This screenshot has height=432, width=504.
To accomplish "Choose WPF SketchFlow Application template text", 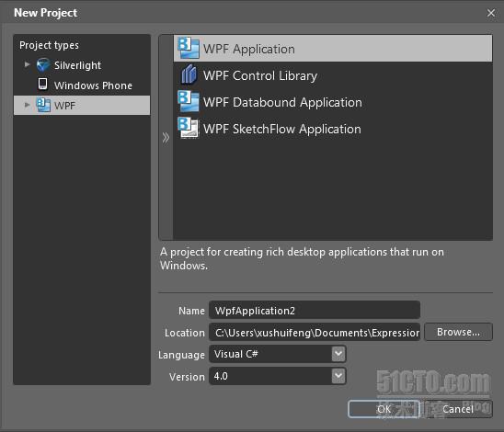I will pyautogui.click(x=282, y=129).
